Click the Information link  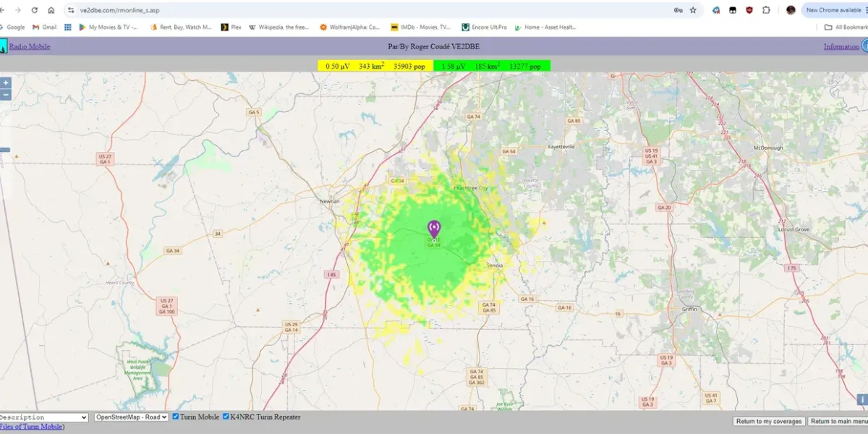[841, 46]
